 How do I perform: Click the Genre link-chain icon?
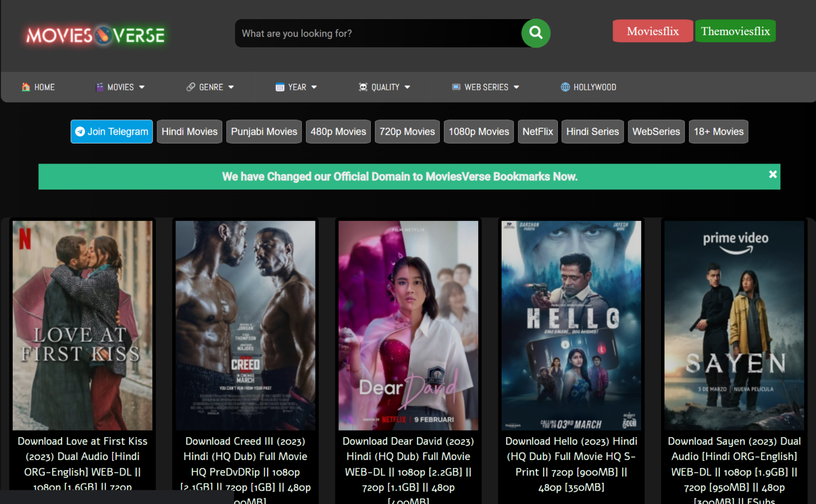pos(191,87)
